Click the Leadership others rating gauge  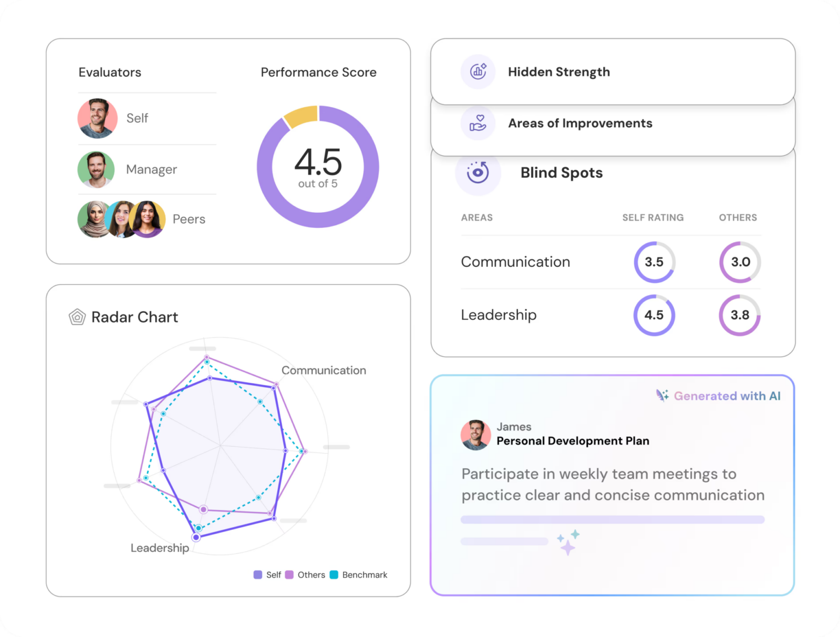click(x=739, y=315)
